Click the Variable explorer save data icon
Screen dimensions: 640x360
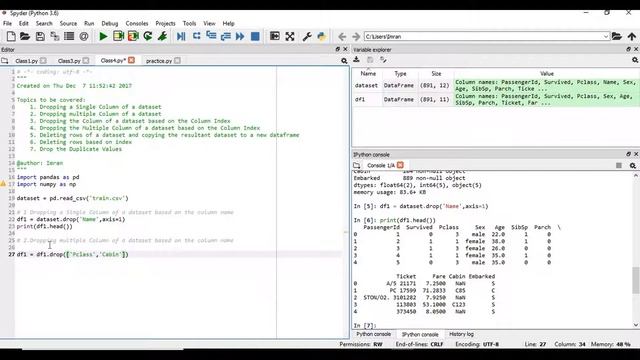coord(370,60)
